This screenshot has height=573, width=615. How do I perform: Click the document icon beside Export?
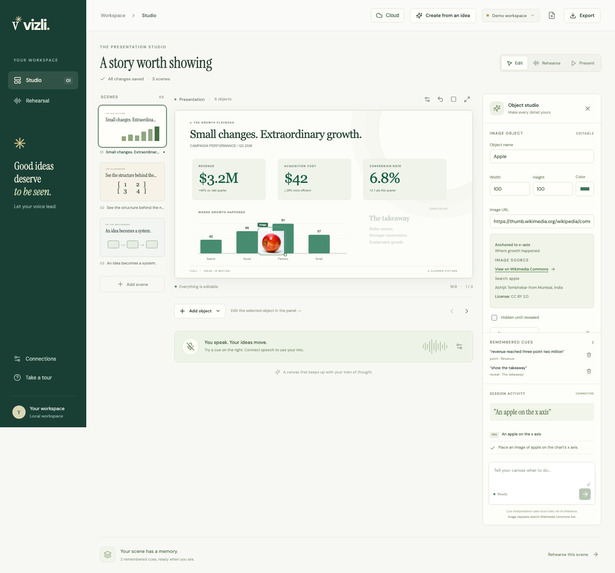[x=551, y=15]
